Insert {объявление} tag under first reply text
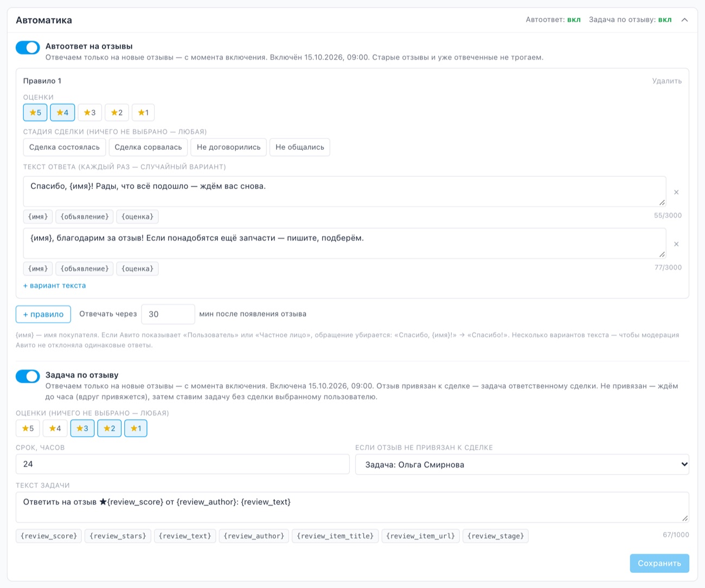The height and width of the screenshot is (588, 705). point(85,216)
